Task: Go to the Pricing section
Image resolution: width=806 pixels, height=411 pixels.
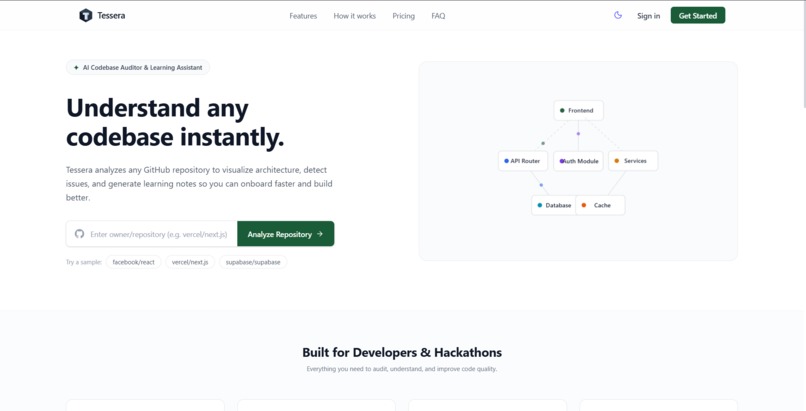Action: tap(404, 16)
